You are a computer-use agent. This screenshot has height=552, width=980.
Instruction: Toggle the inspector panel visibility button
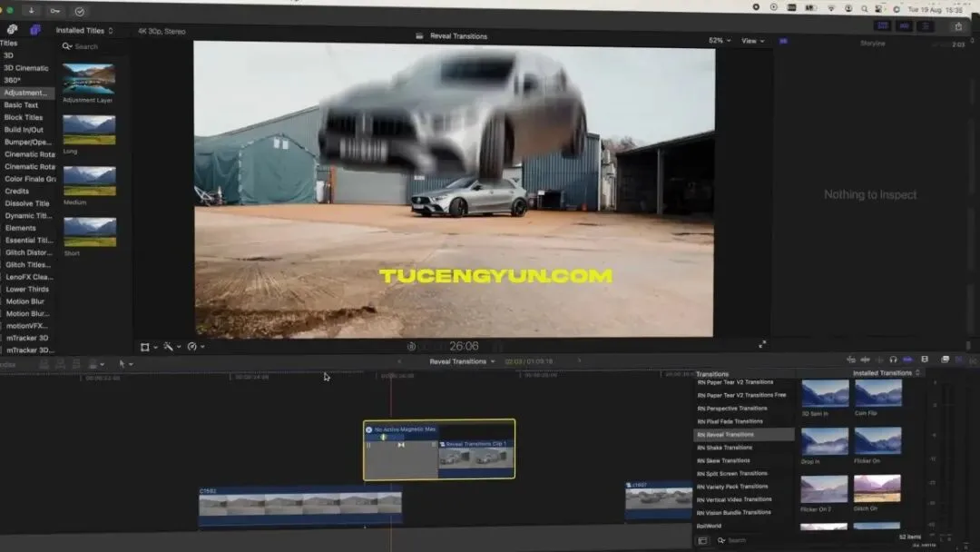(925, 25)
